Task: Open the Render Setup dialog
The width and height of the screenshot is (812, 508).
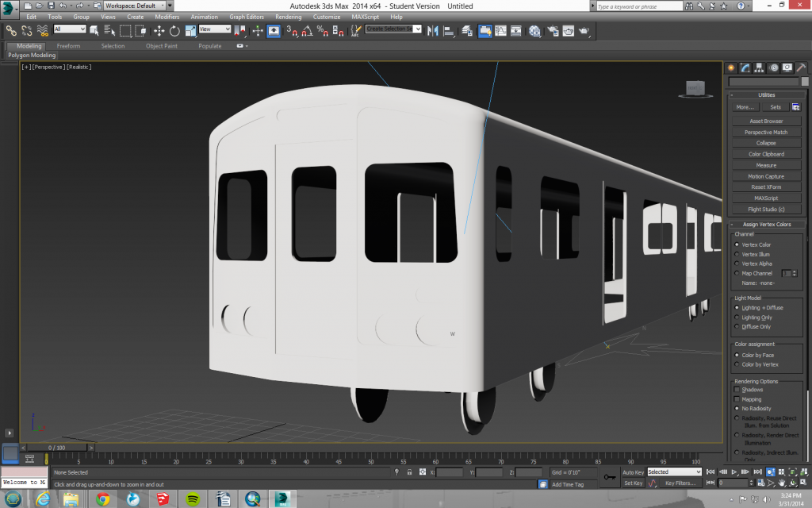Action: (x=553, y=31)
